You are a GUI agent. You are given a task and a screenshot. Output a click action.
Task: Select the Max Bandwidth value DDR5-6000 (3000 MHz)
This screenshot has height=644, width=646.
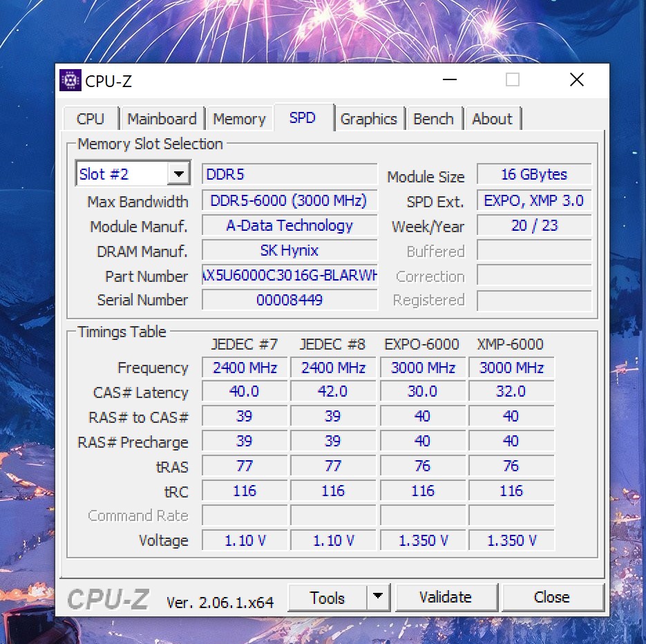click(x=289, y=200)
